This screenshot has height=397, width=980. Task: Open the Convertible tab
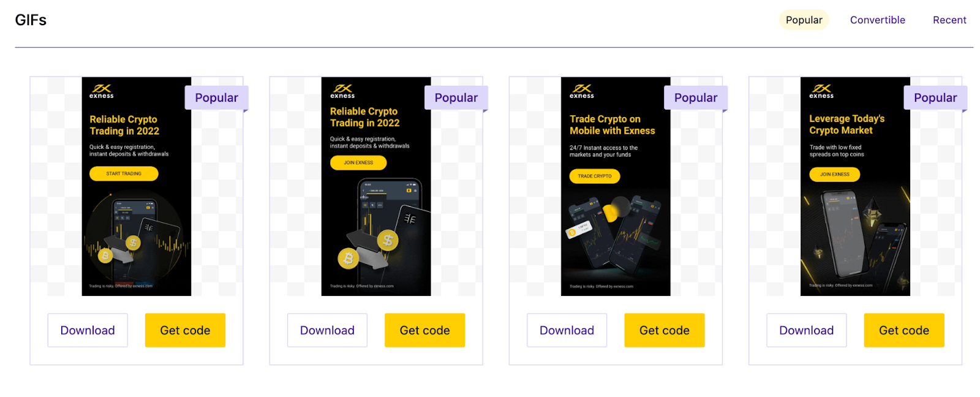pyautogui.click(x=877, y=20)
